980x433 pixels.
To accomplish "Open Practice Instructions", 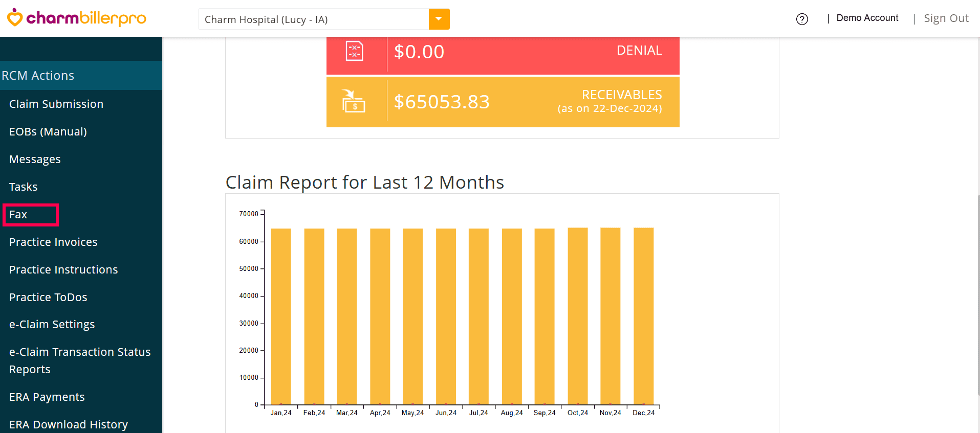I will [x=63, y=269].
